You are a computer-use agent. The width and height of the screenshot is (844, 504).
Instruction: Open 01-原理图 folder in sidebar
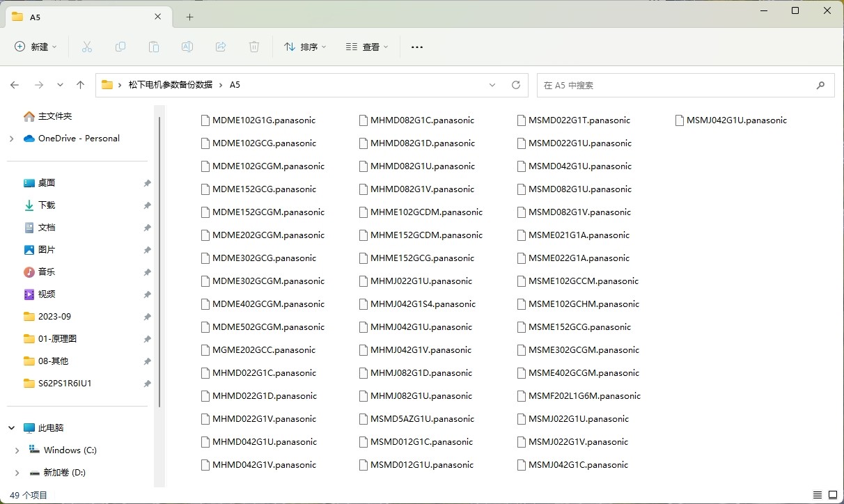(57, 339)
